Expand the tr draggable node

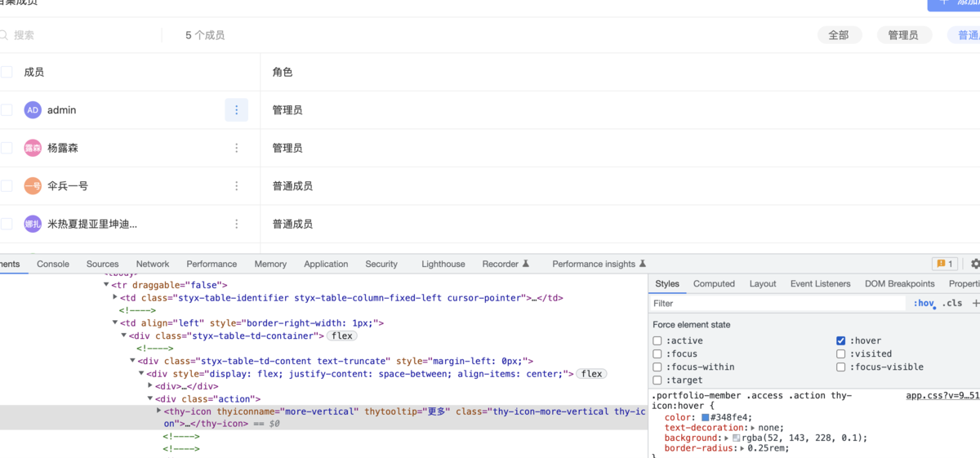point(106,284)
